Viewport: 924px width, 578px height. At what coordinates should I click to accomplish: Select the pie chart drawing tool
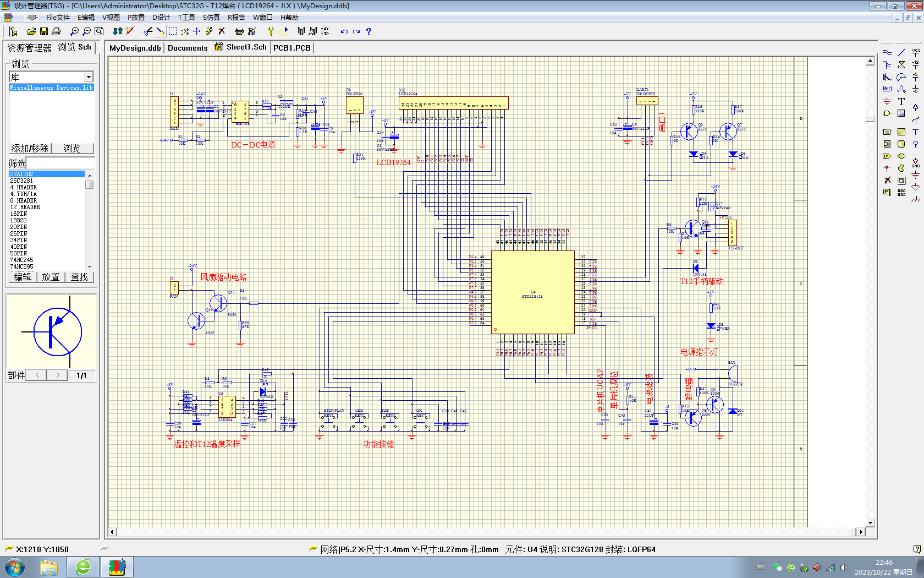(x=901, y=168)
